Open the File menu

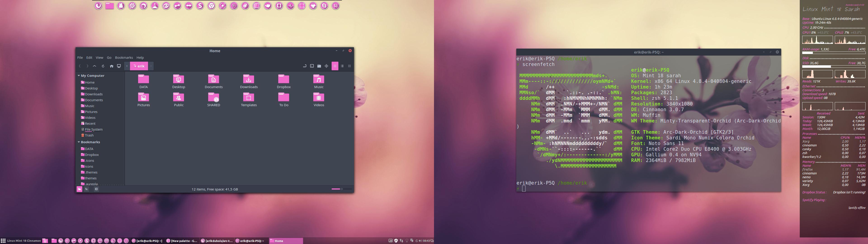click(80, 58)
